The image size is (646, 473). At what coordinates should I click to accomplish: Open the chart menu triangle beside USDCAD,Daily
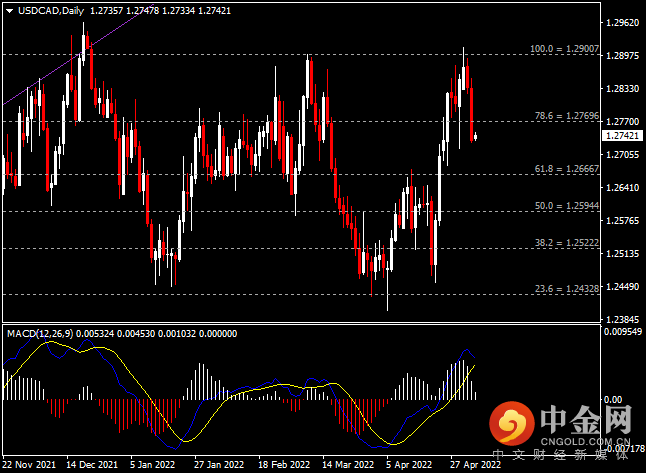pos(9,11)
